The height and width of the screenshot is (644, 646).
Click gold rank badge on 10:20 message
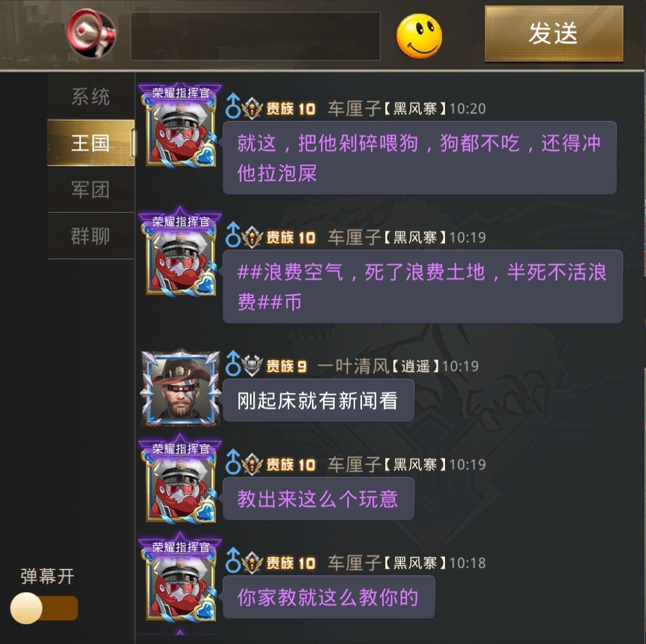click(x=252, y=109)
